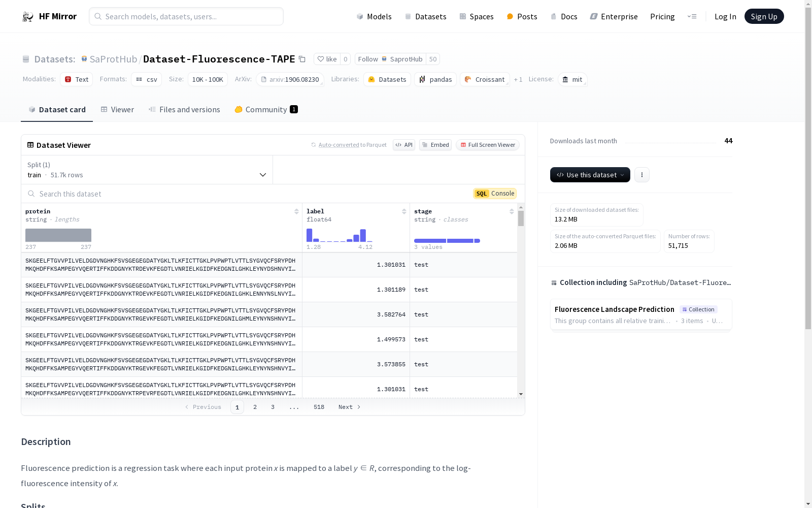The height and width of the screenshot is (508, 812).
Task: Focus the top search models field
Action: (186, 16)
